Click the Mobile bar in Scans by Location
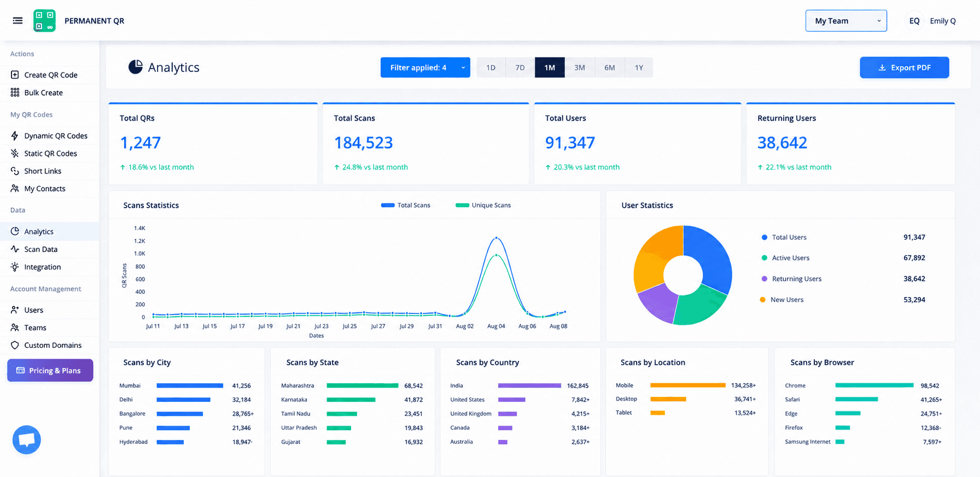 (x=688, y=385)
